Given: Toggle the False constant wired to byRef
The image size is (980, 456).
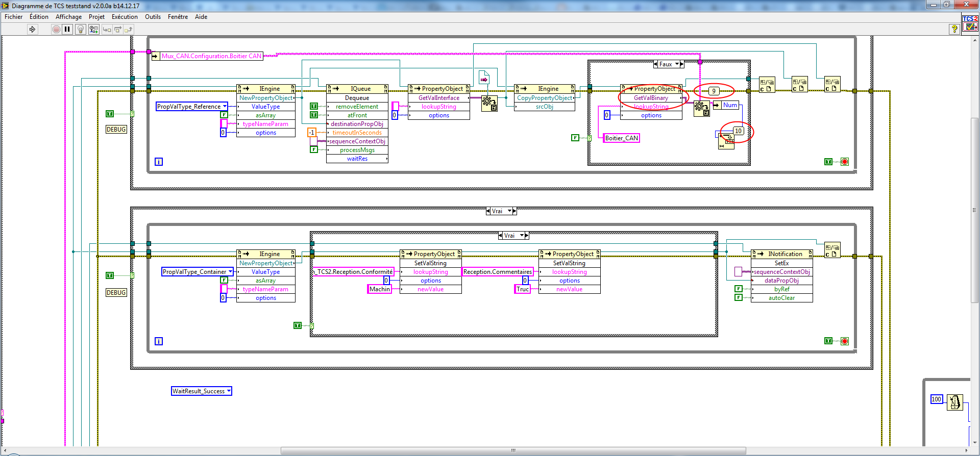Looking at the screenshot, I should [x=738, y=289].
